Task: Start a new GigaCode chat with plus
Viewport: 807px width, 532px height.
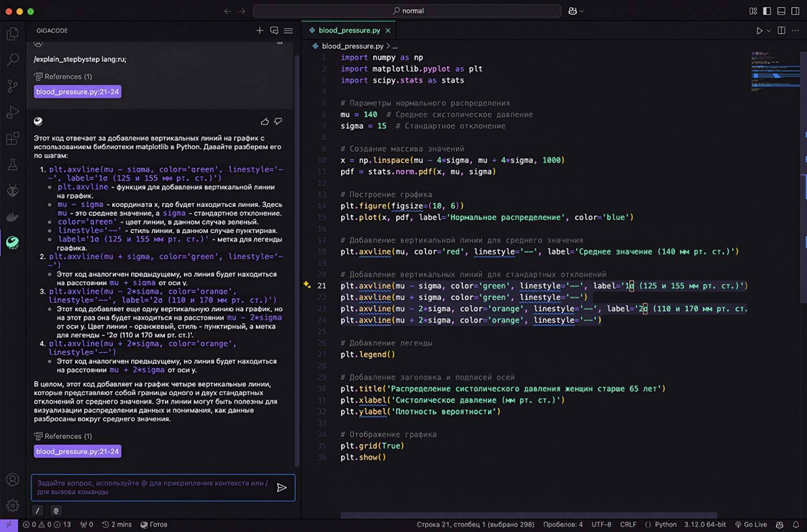Action: [x=259, y=30]
